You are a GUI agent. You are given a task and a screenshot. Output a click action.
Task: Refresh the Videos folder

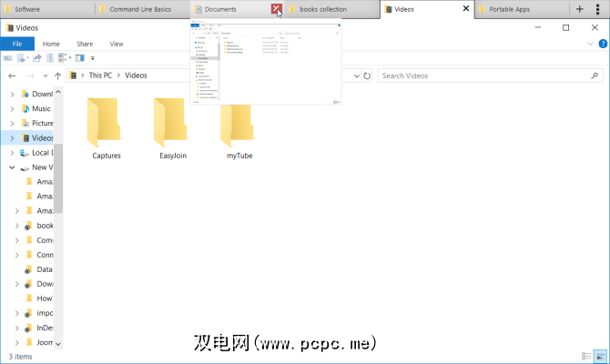(367, 76)
